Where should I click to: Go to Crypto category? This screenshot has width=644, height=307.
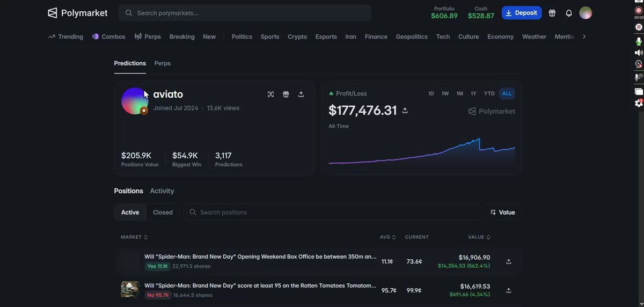coord(297,36)
